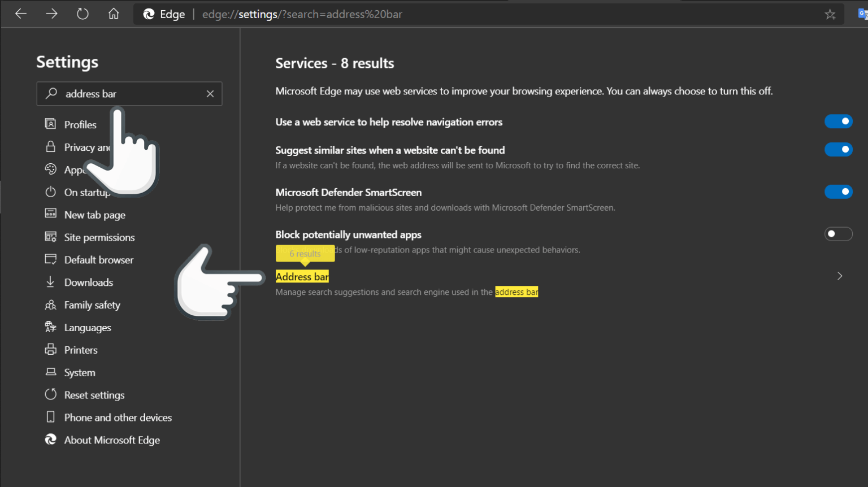Add this page to favorites with the star
The height and width of the screenshot is (487, 868).
[x=830, y=15]
